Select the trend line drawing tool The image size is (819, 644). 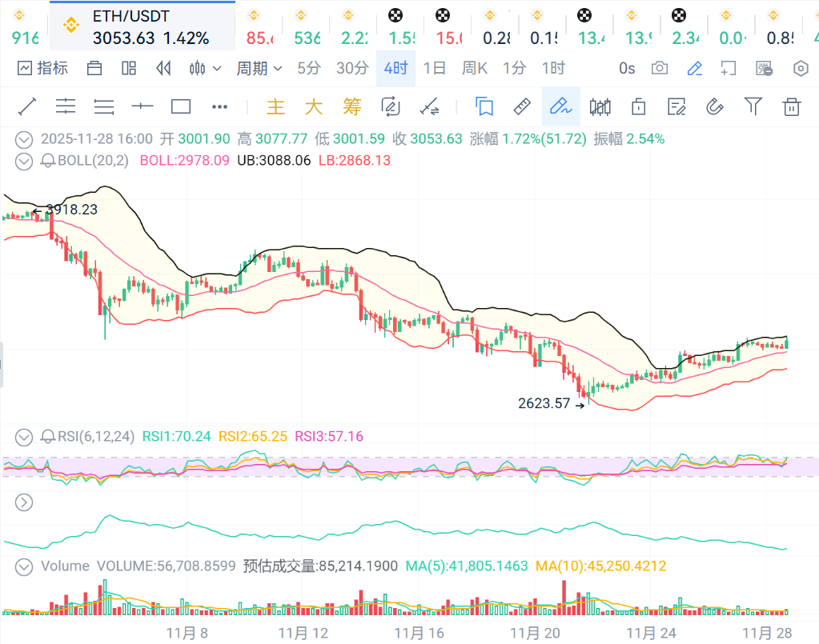[x=27, y=106]
